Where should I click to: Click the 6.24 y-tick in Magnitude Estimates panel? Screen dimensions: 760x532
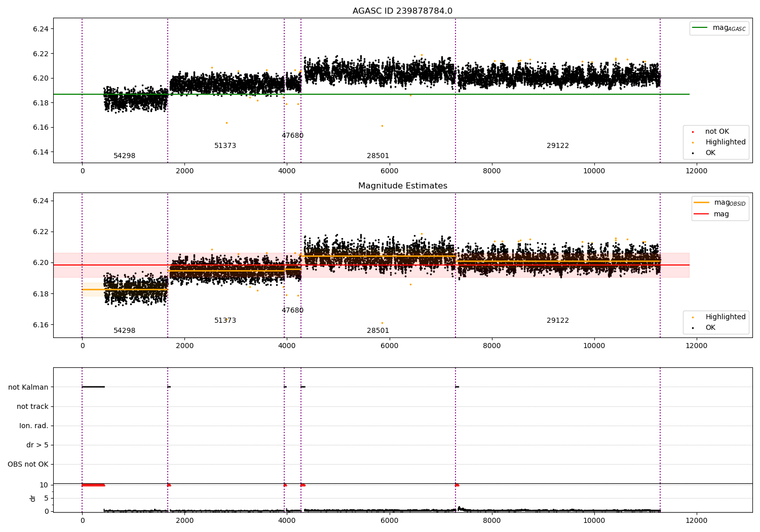(x=41, y=201)
